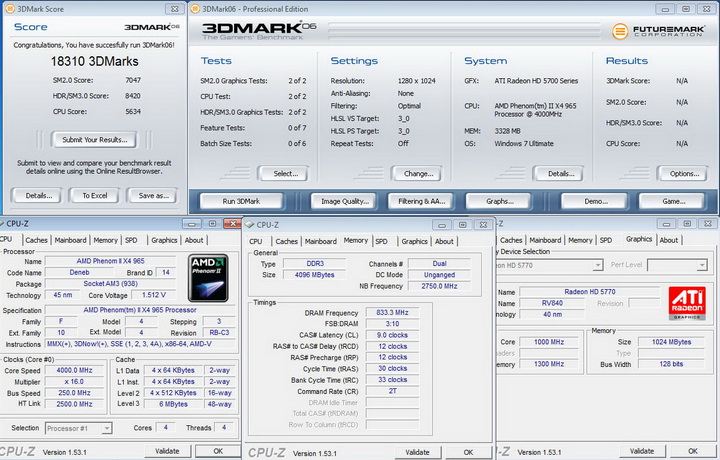Select About tab in middle CPU-Z window
The height and width of the screenshot is (460, 720).
pyautogui.click(x=444, y=241)
